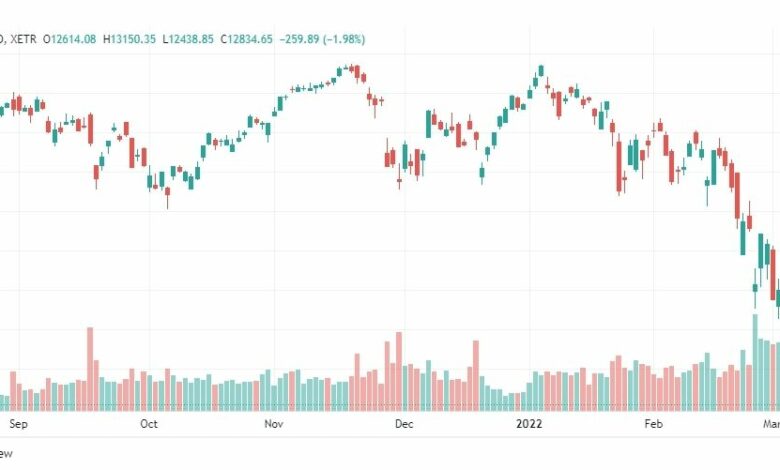This screenshot has width=780, height=470.
Task: Click the tall red volume bar in late December
Action: (x=476, y=376)
